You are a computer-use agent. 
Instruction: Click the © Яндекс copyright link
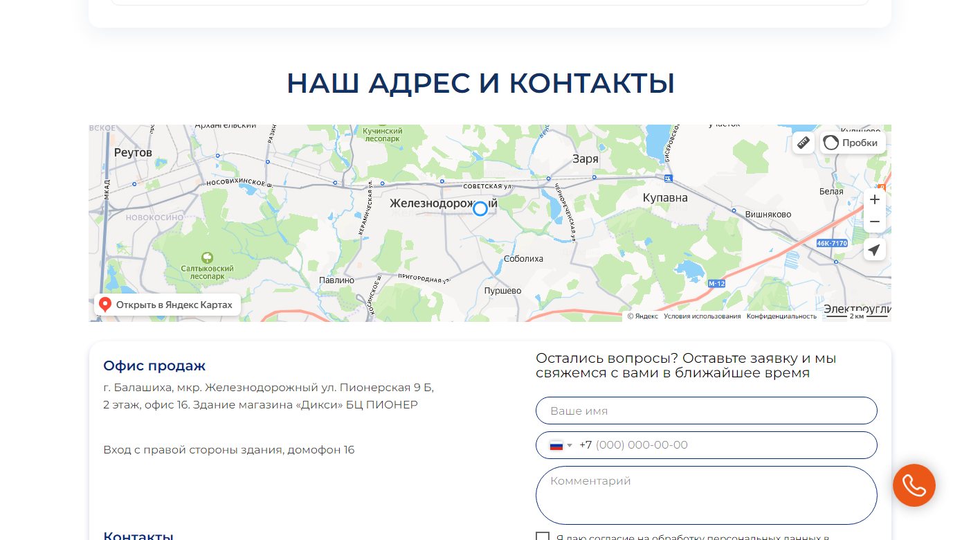pyautogui.click(x=643, y=316)
